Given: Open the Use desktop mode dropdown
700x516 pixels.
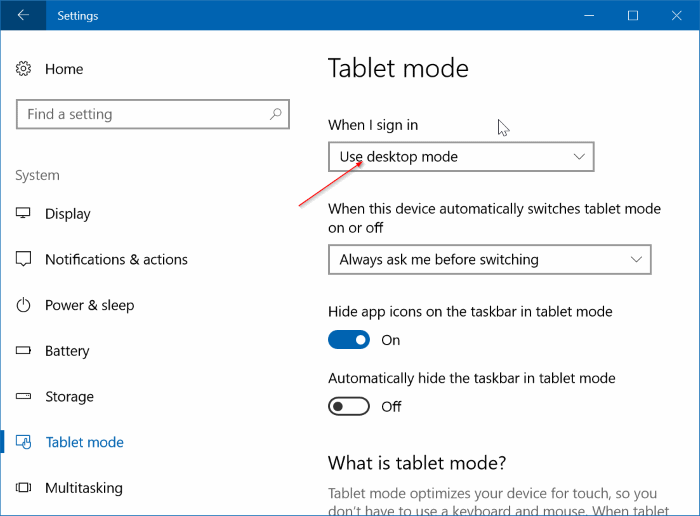Looking at the screenshot, I should tap(461, 157).
